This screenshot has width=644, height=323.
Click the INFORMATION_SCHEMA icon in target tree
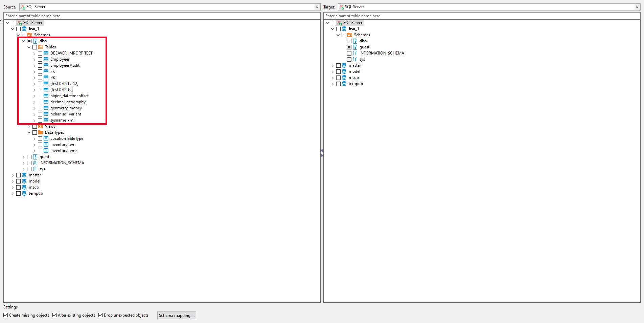click(354, 53)
